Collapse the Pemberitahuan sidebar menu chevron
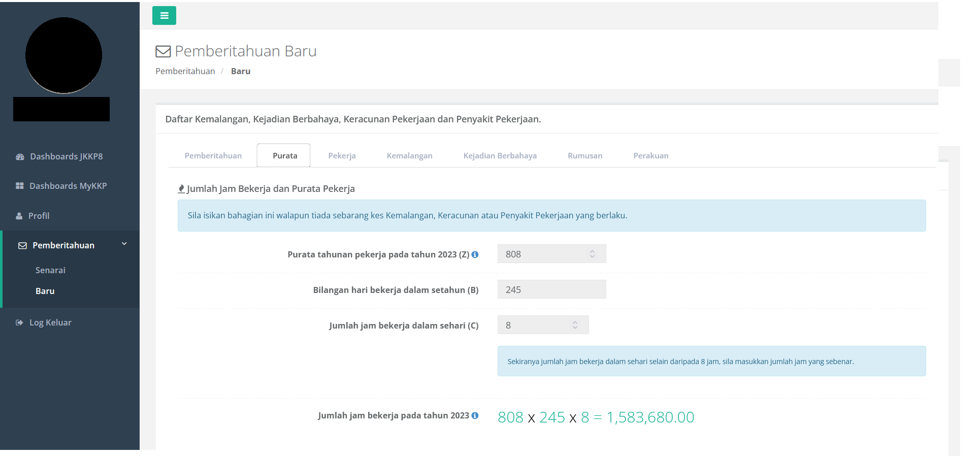The width and height of the screenshot is (980, 456). [x=124, y=244]
